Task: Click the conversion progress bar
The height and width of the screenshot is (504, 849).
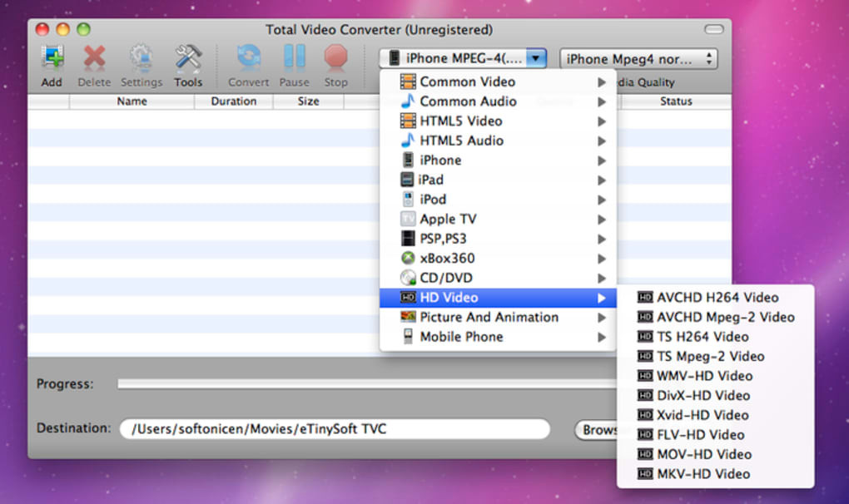Action: click(x=366, y=384)
